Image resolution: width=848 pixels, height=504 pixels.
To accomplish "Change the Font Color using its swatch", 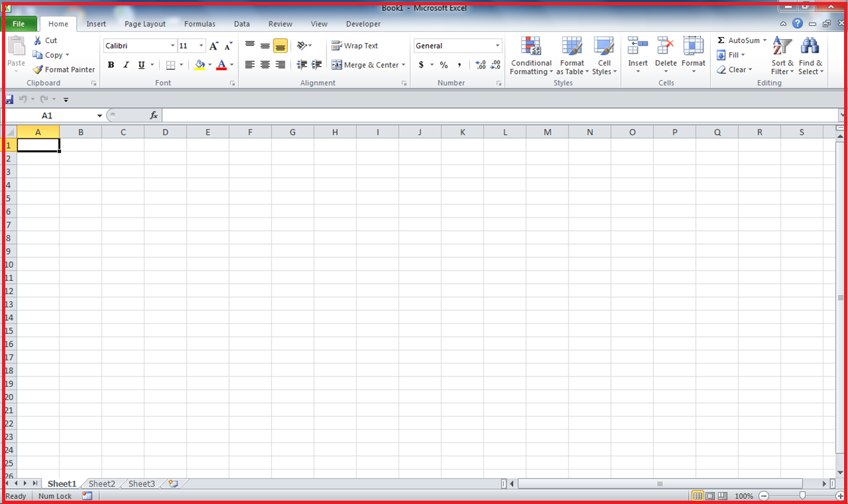I will [222, 65].
